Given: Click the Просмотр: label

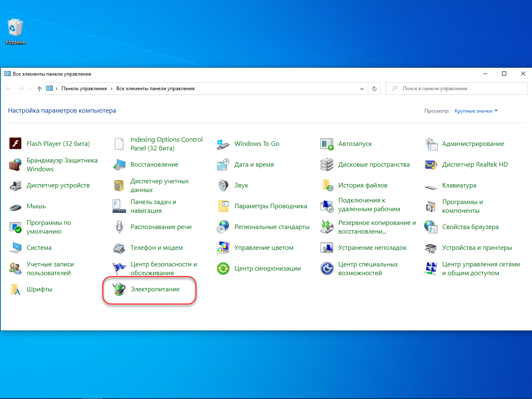Looking at the screenshot, I should click(x=437, y=111).
